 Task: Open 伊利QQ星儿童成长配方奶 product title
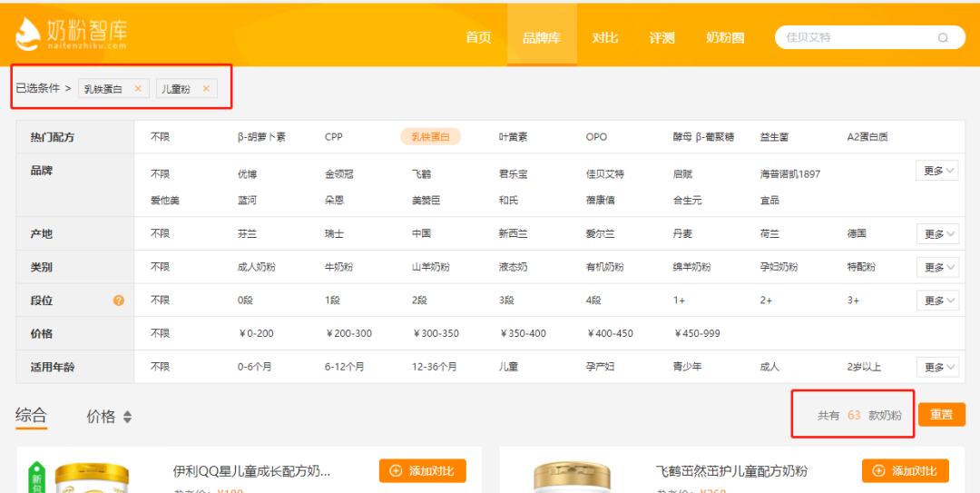pyautogui.click(x=251, y=471)
